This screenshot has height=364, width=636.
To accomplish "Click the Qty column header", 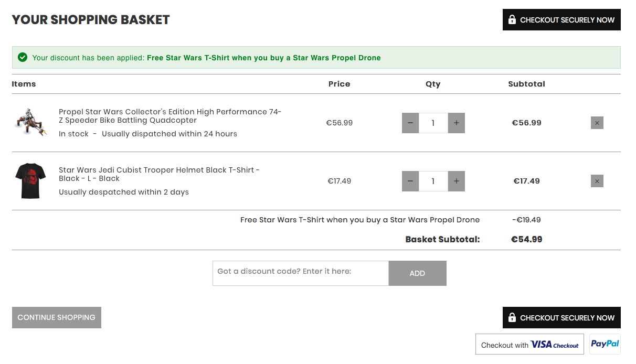I will (433, 84).
